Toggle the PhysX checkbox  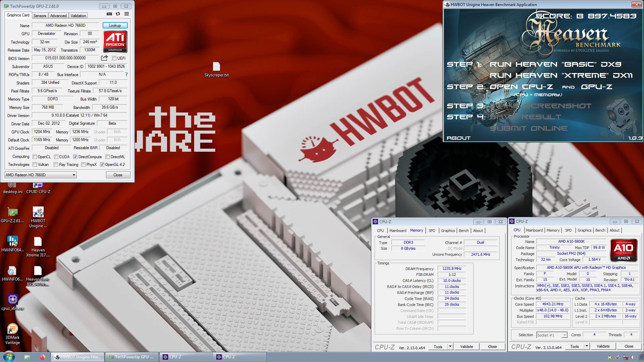click(x=83, y=165)
